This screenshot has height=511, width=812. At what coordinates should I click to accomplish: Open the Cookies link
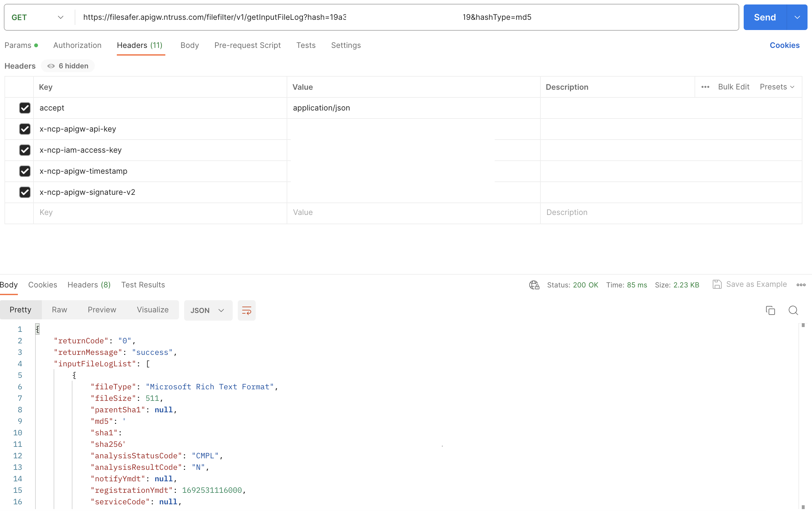[x=784, y=45]
